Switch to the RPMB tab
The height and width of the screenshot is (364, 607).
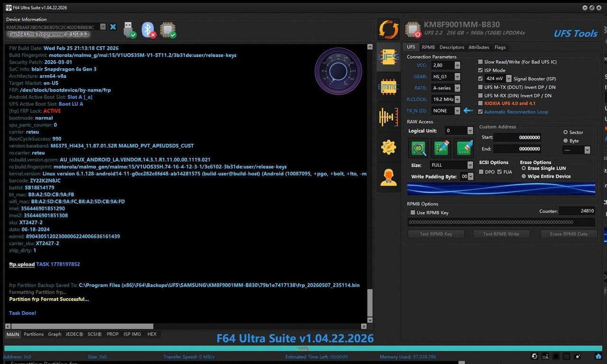[428, 47]
